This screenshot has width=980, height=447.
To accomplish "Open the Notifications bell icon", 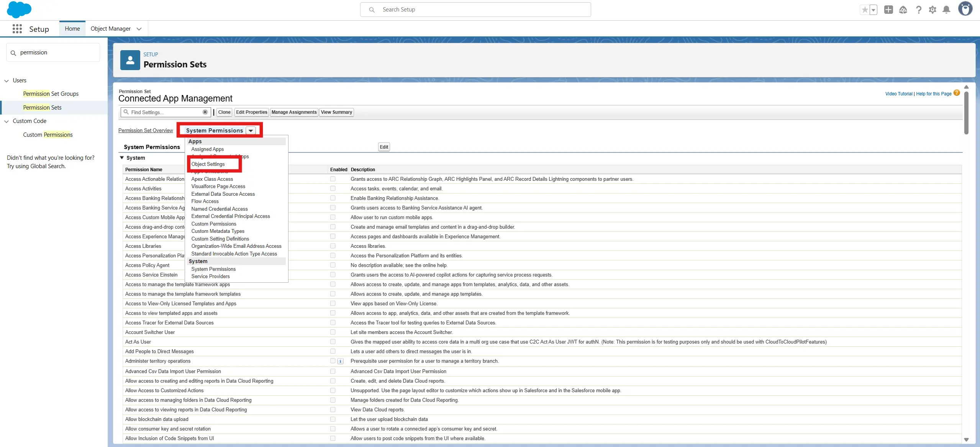I will [x=946, y=10].
